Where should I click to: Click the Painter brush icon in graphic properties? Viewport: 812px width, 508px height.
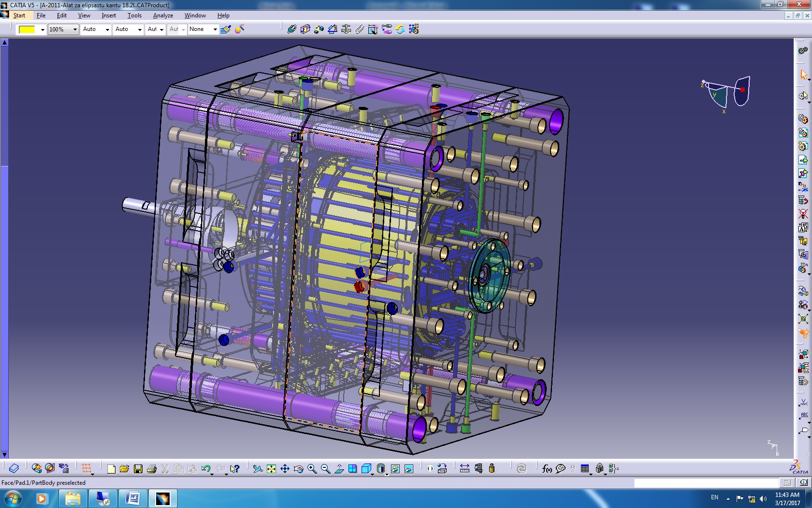[x=225, y=30]
